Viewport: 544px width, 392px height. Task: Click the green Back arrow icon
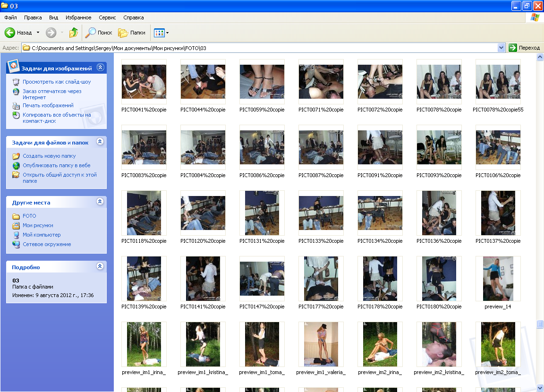pyautogui.click(x=10, y=33)
